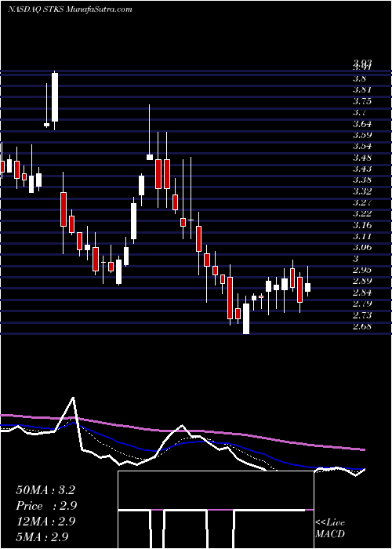Click the lowest white candlestick at 2.68

[246, 318]
